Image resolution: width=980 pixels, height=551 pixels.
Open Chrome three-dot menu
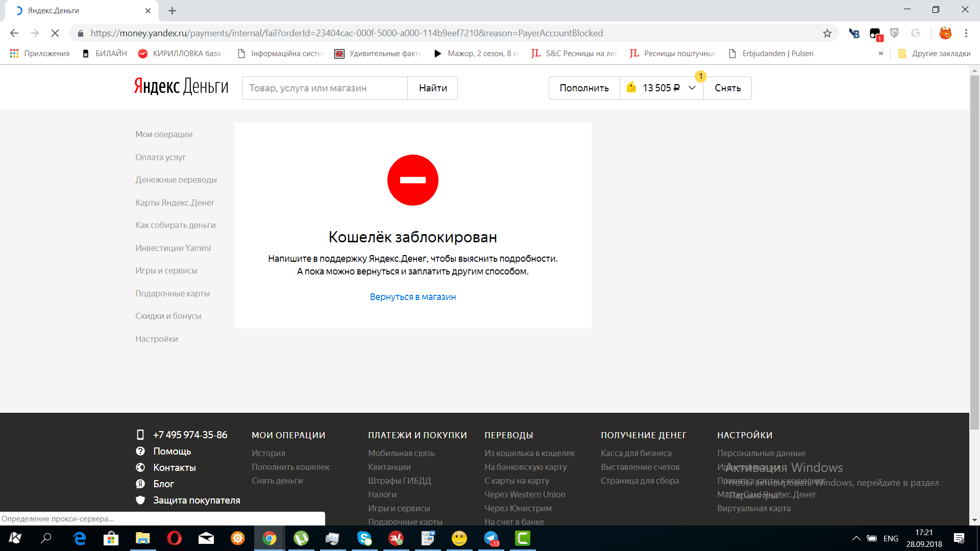[966, 33]
